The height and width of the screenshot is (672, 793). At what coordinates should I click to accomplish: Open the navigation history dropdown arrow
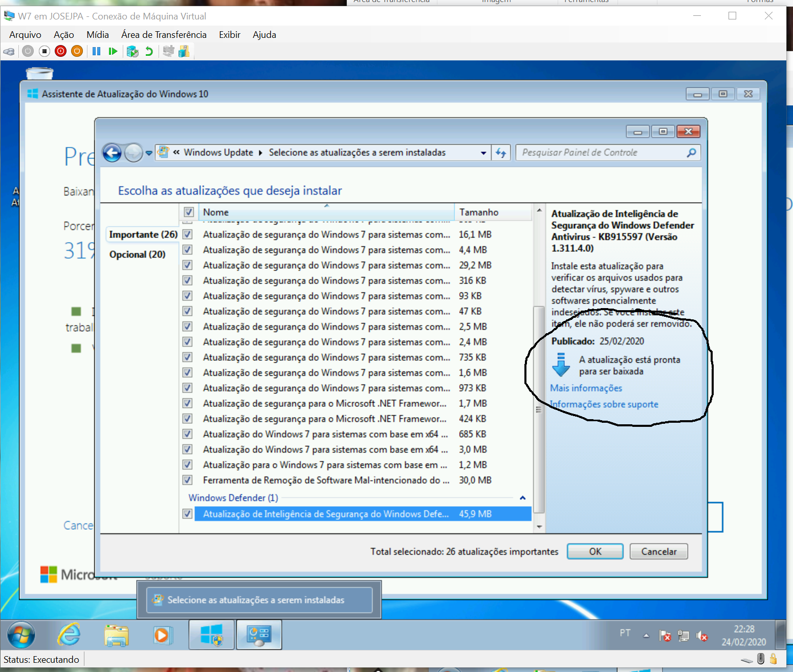click(149, 153)
